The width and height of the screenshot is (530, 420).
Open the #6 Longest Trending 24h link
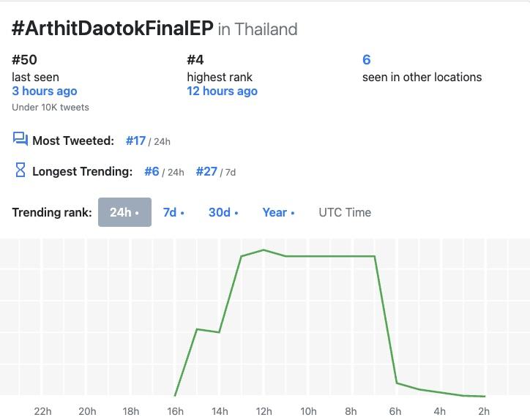(x=152, y=171)
